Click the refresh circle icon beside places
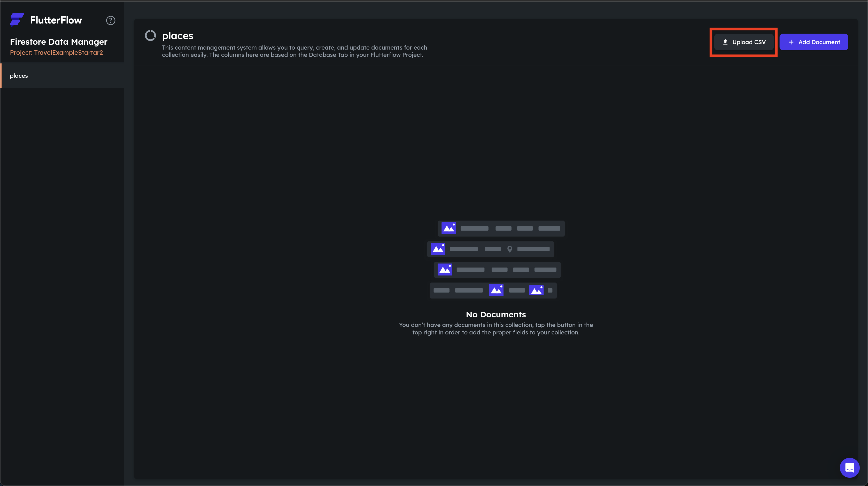The image size is (868, 486). [x=150, y=35]
